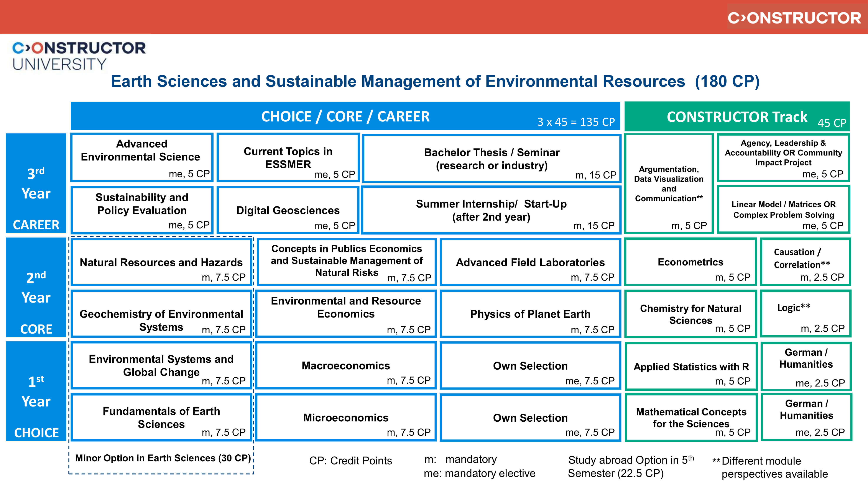
Task: Click the white CONSTRUCTOR logo in red banner
Action: click(794, 18)
